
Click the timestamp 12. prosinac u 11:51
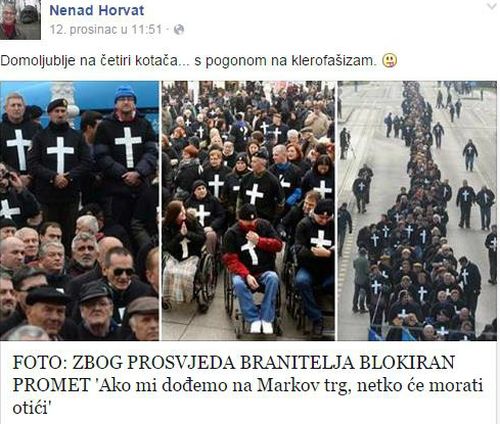coord(106,30)
